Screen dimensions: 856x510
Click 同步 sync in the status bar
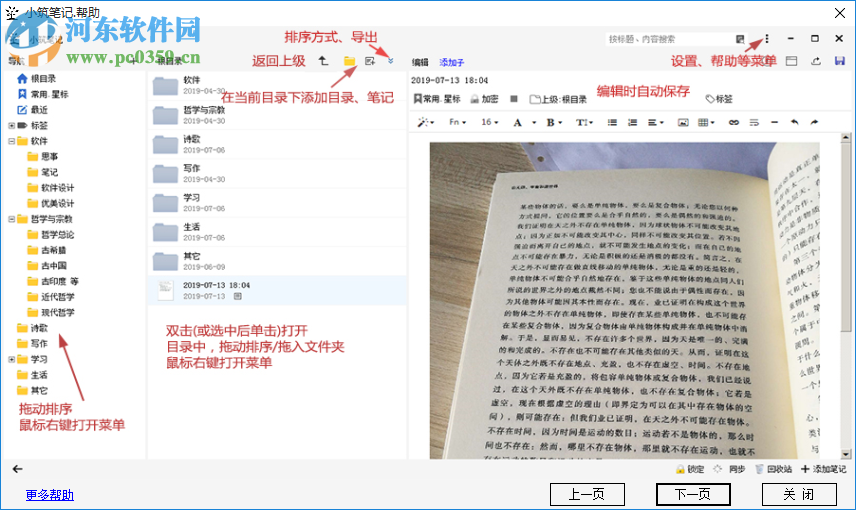(729, 469)
